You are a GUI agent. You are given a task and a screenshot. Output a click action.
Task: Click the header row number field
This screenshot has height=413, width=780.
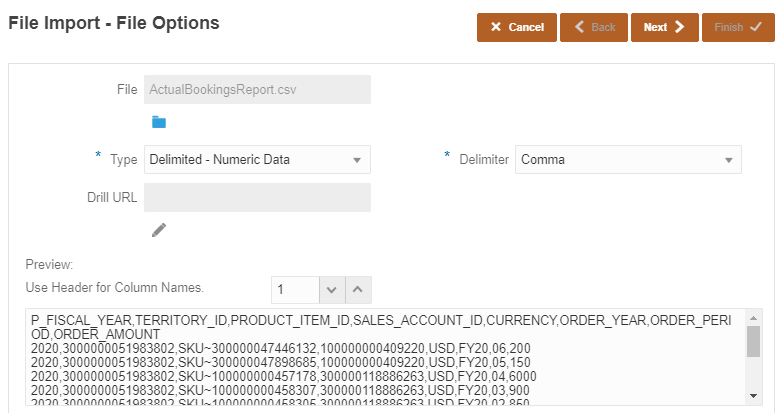pos(295,290)
